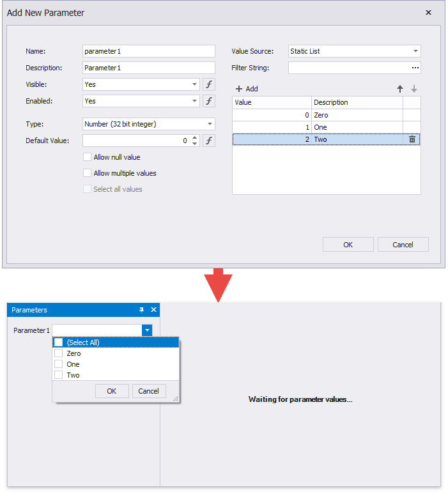The width and height of the screenshot is (448, 492).
Task: Click Cancel in the Parameter1 popup
Action: pos(149,391)
